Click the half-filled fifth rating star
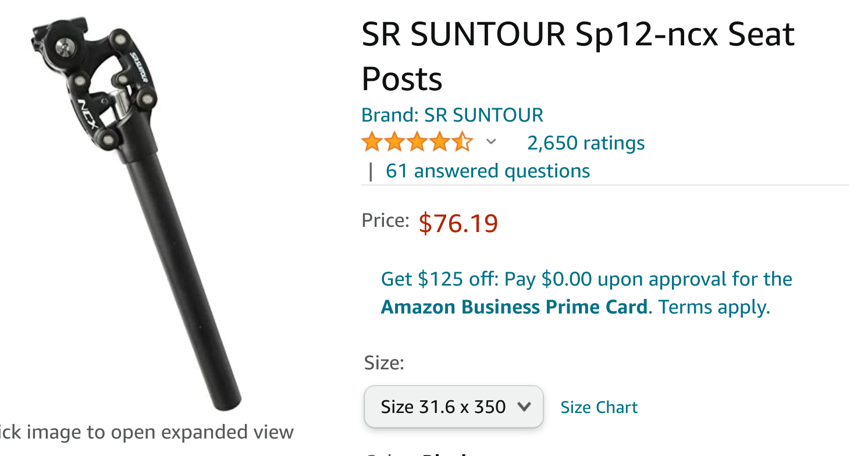Viewport: 868px width, 456px height. 463,142
